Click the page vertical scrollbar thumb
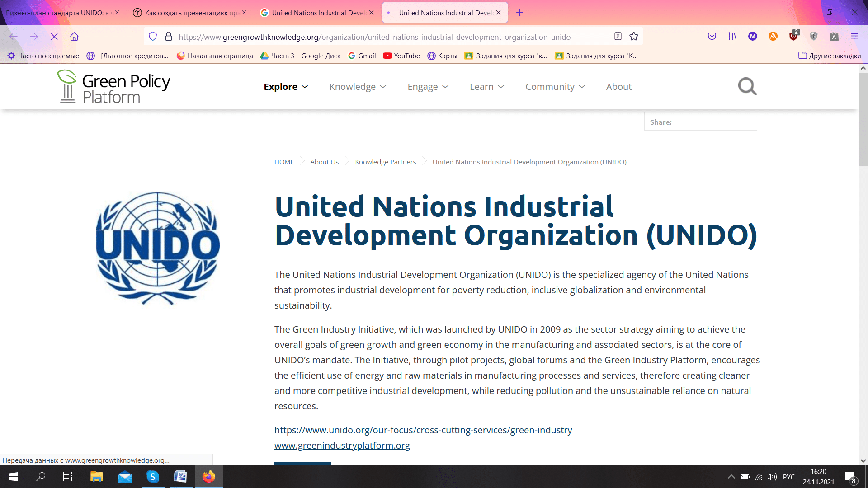 pyautogui.click(x=863, y=120)
